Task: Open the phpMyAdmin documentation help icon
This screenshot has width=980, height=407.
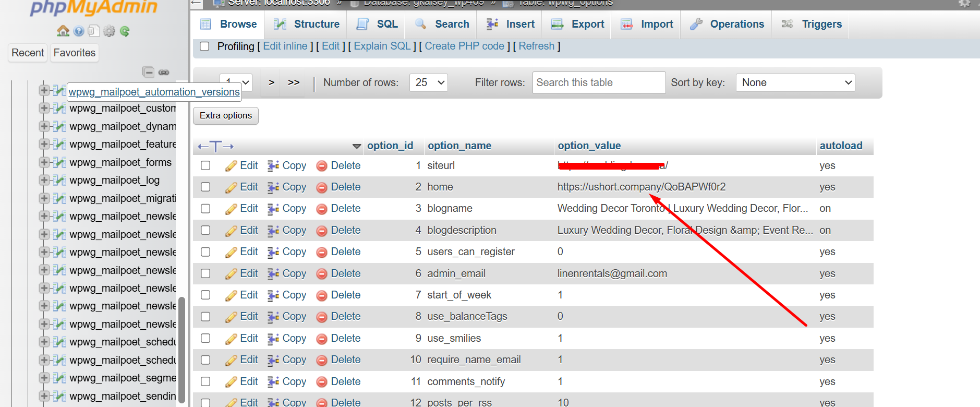Action: 79,31
